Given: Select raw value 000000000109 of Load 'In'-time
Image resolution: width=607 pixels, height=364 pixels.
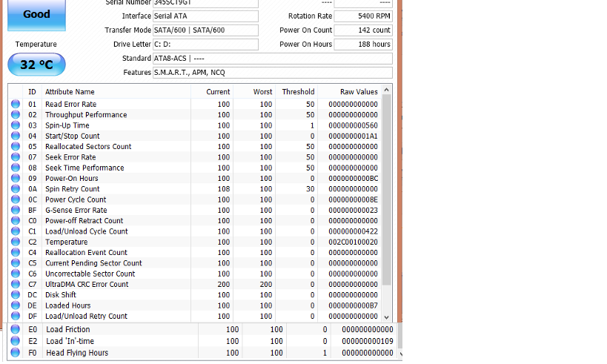Looking at the screenshot, I should [x=368, y=341].
